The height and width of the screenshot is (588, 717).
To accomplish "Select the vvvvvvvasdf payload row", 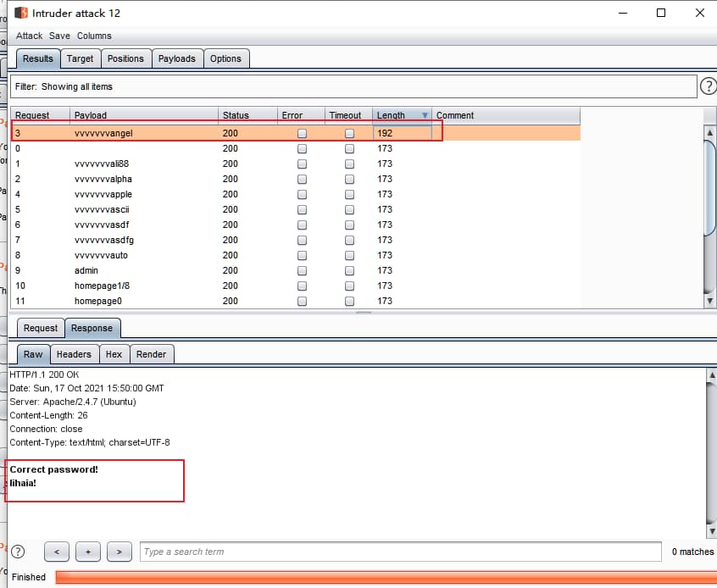I will point(296,225).
